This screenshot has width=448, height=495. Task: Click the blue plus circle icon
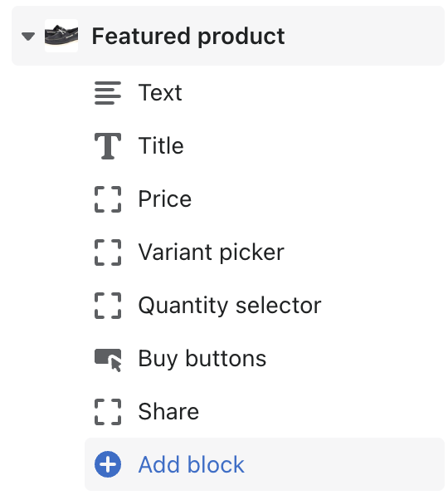click(108, 464)
